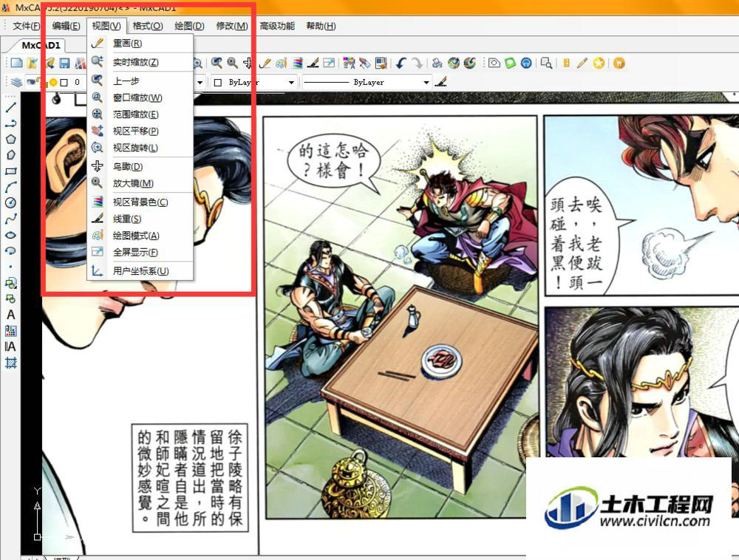Click the New drawing icon
Image resolution: width=739 pixels, height=560 pixels.
click(16, 63)
